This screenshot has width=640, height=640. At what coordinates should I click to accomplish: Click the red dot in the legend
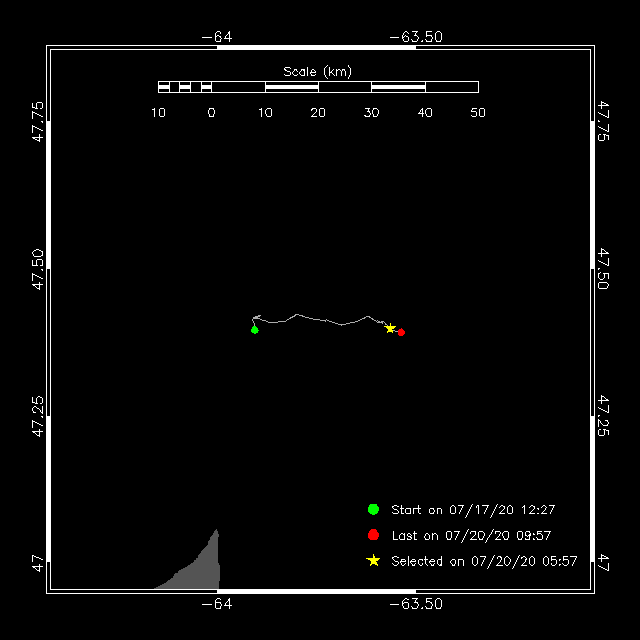tap(374, 535)
